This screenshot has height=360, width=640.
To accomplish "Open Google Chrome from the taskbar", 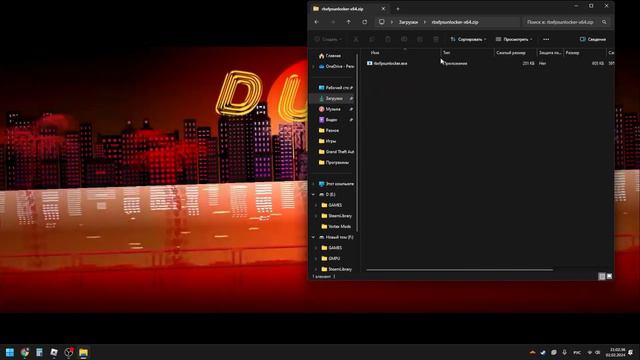I will click(24, 352).
